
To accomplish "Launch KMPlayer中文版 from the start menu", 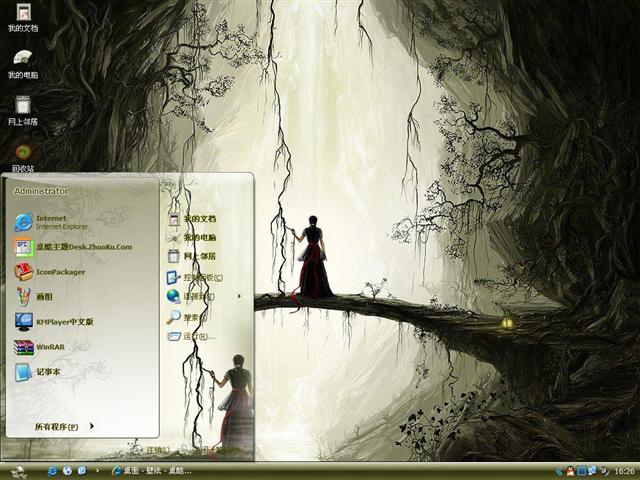I will click(54, 322).
